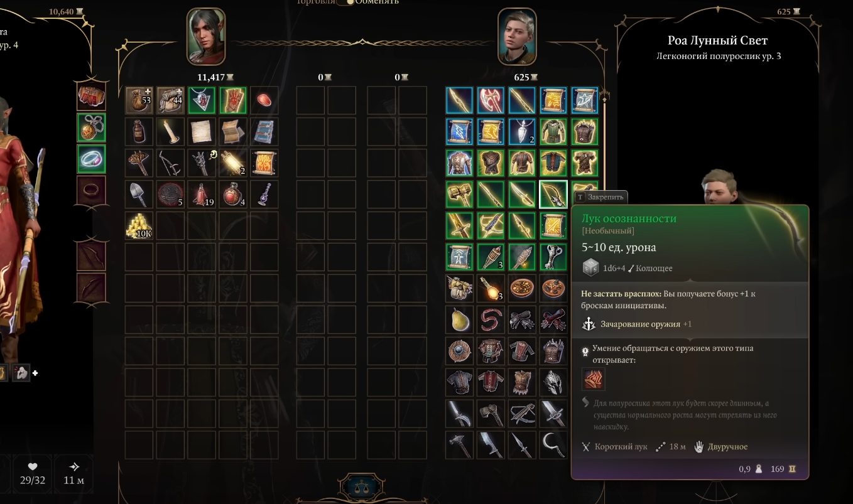Screen dimensions: 853x504
Task: Toggle the Trade/Barter switch at top
Action: click(345, 2)
